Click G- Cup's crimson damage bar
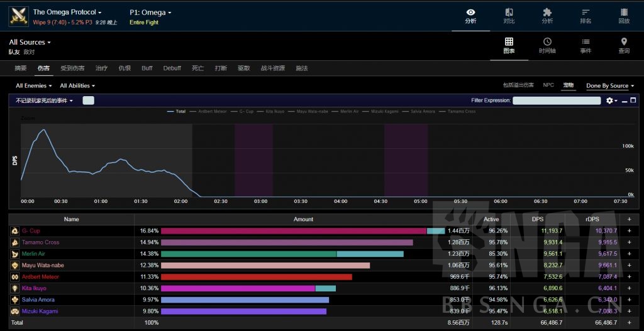644x331 pixels. [x=293, y=231]
